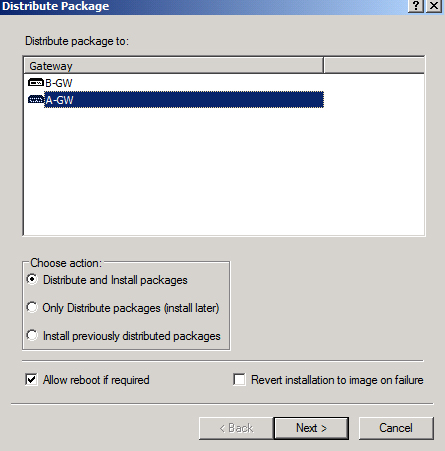Click the Revert installation to image label
Viewport: 445px width, 451px height.
tap(337, 380)
